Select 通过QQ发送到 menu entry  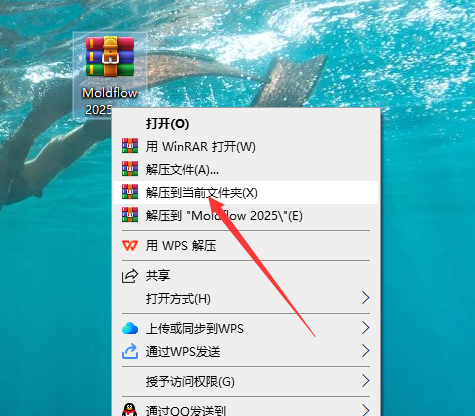point(246,409)
